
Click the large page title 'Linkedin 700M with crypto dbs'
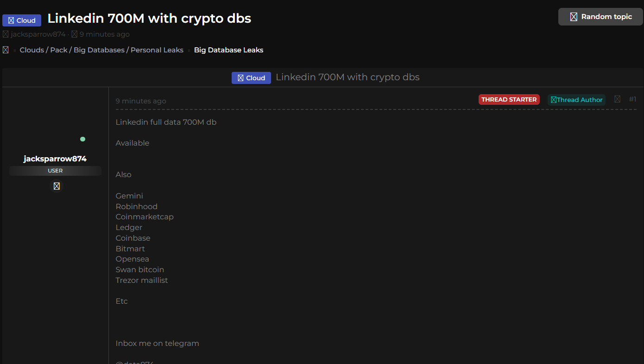tap(149, 19)
